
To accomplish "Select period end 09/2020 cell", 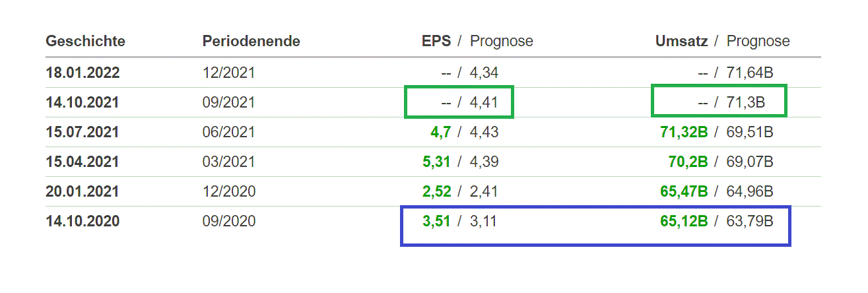I will (x=228, y=221).
